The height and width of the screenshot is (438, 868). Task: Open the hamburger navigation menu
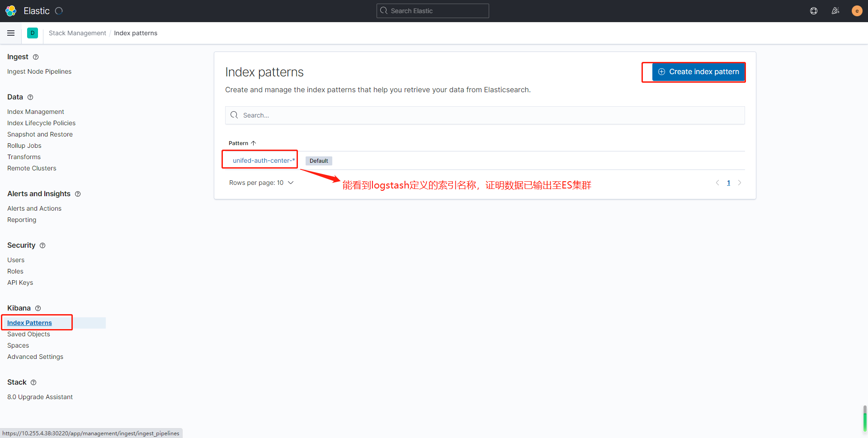coord(11,33)
